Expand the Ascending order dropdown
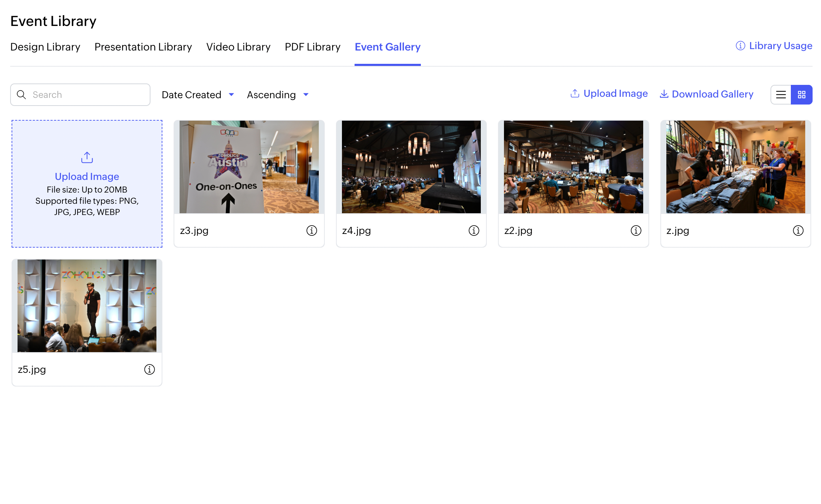The width and height of the screenshot is (821, 504). tap(277, 95)
